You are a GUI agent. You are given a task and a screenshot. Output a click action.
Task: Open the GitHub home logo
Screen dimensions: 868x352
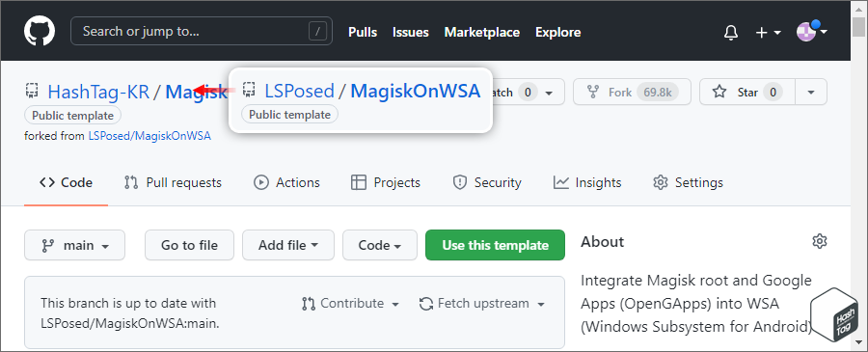(x=40, y=31)
